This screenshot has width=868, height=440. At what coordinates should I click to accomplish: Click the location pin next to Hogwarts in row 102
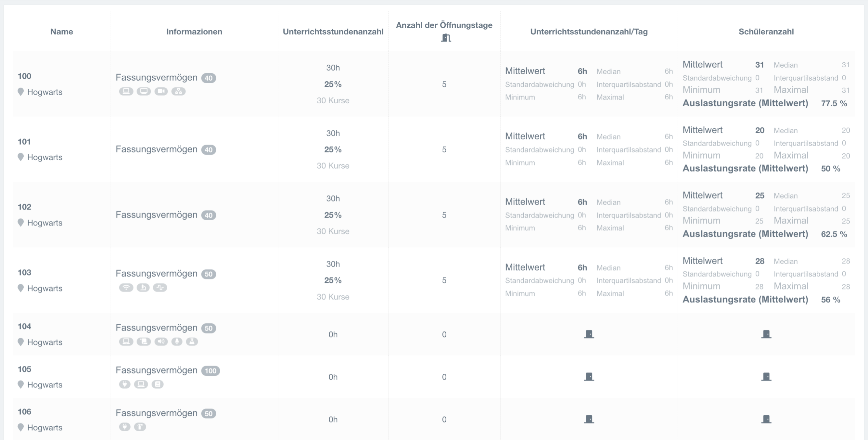pos(21,223)
